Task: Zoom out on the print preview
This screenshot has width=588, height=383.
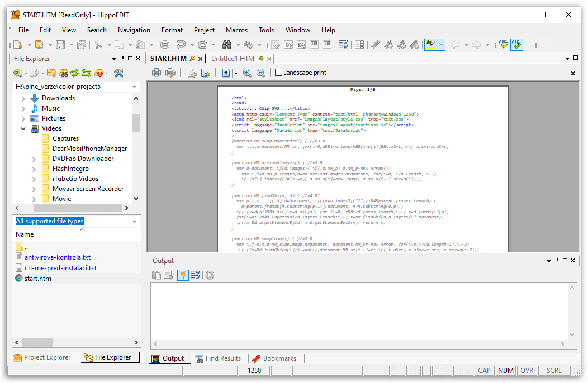Action: point(261,73)
